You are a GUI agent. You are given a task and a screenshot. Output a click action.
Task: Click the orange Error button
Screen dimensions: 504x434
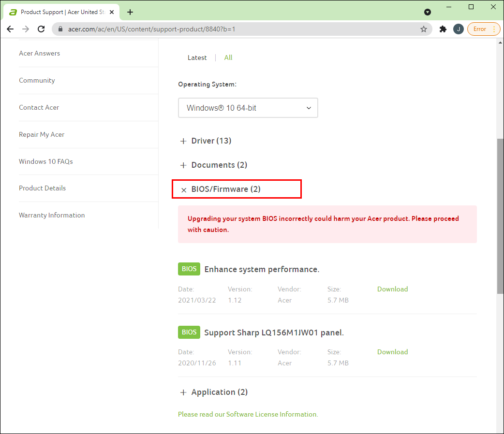[483, 29]
